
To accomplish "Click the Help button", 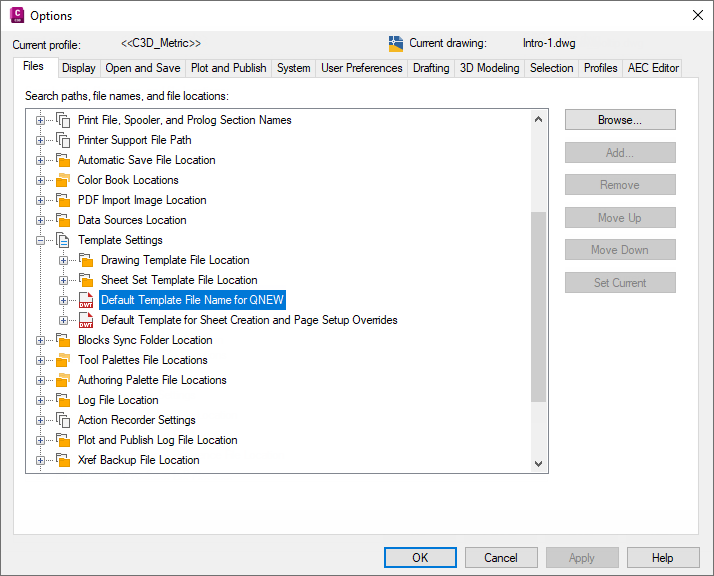I will click(x=663, y=558).
